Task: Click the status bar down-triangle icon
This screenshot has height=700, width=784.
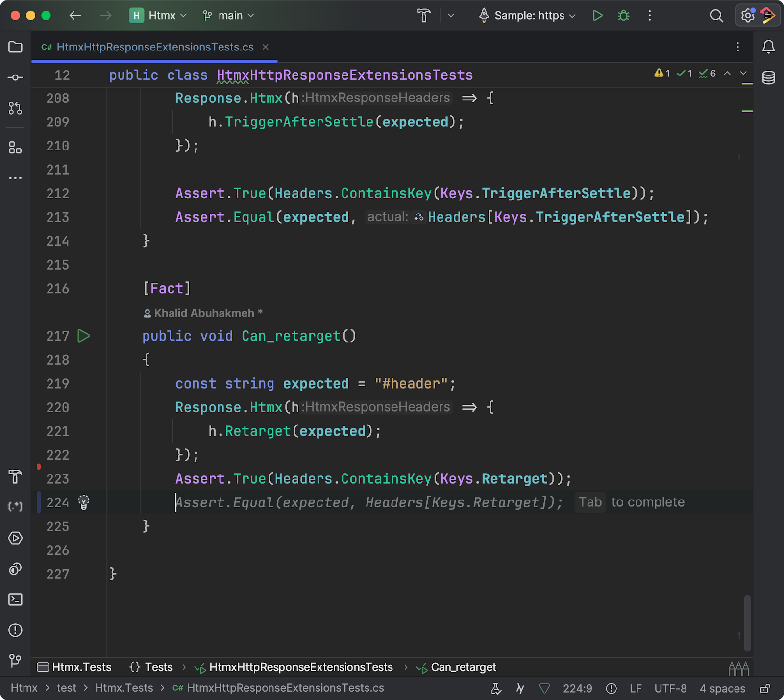Action: [544, 689]
